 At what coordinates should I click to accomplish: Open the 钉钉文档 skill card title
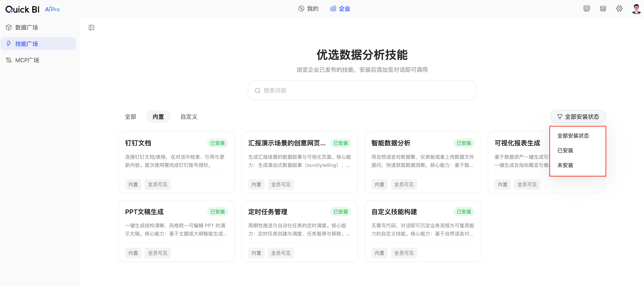(138, 143)
